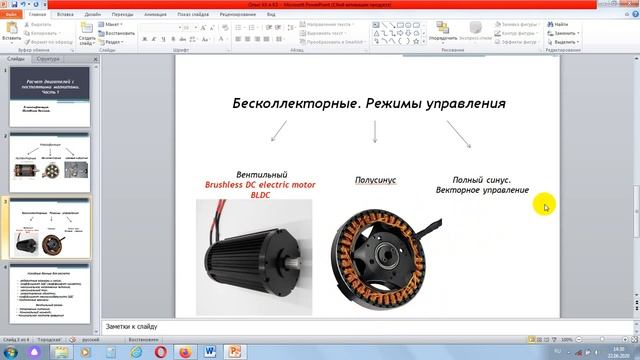Click the zoom slider handle in status bar

tap(602, 340)
